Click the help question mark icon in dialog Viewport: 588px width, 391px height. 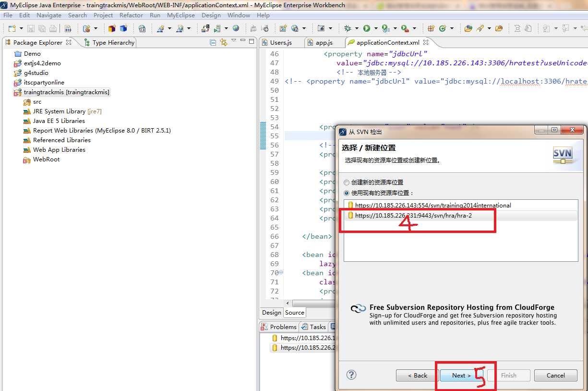(x=351, y=375)
